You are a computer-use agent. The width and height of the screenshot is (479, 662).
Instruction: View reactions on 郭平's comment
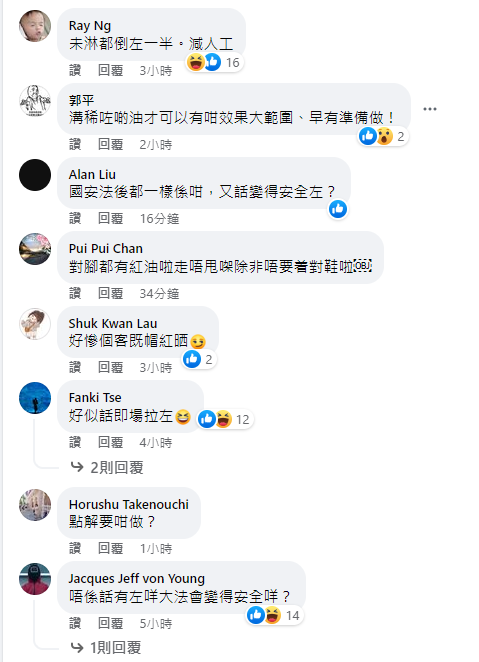pos(383,136)
